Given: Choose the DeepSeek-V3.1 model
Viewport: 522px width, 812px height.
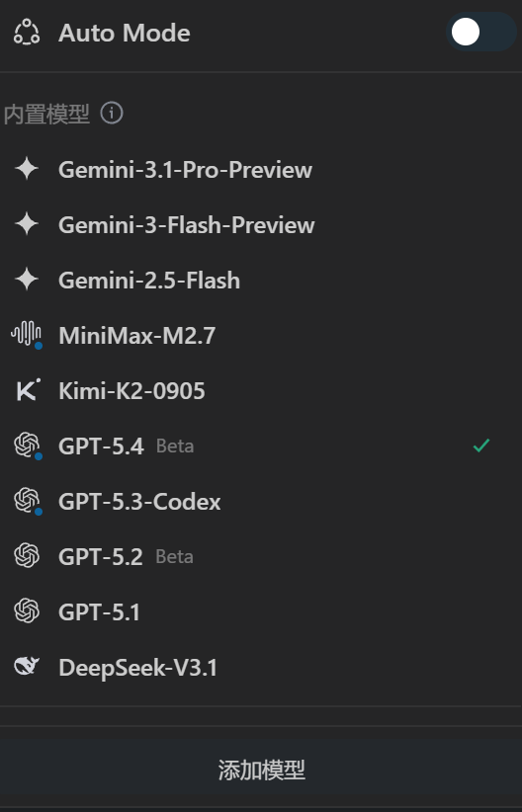Looking at the screenshot, I should [261, 667].
